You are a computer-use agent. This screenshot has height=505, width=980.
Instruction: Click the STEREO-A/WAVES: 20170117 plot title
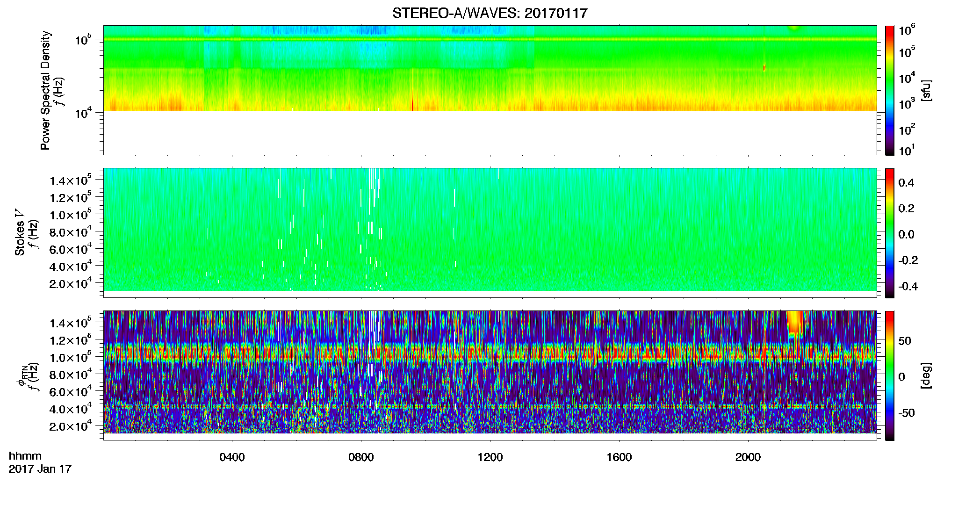point(490,14)
